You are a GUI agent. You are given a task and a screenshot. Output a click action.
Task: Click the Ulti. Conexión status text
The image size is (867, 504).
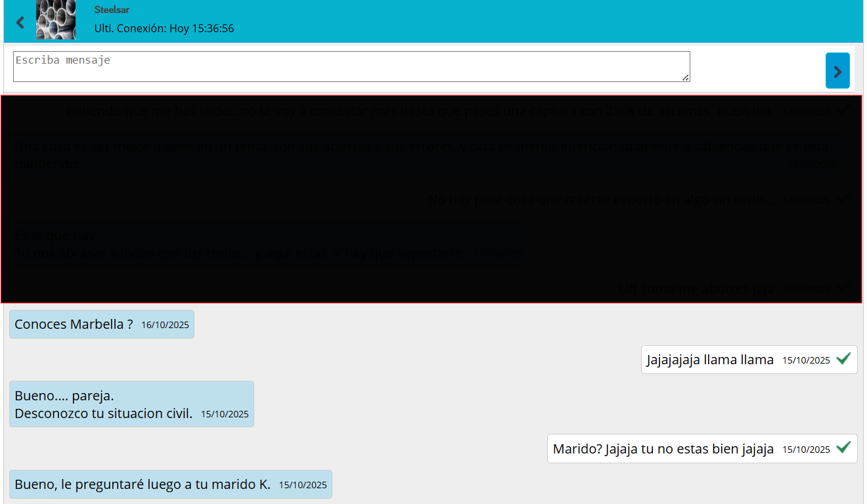[164, 28]
